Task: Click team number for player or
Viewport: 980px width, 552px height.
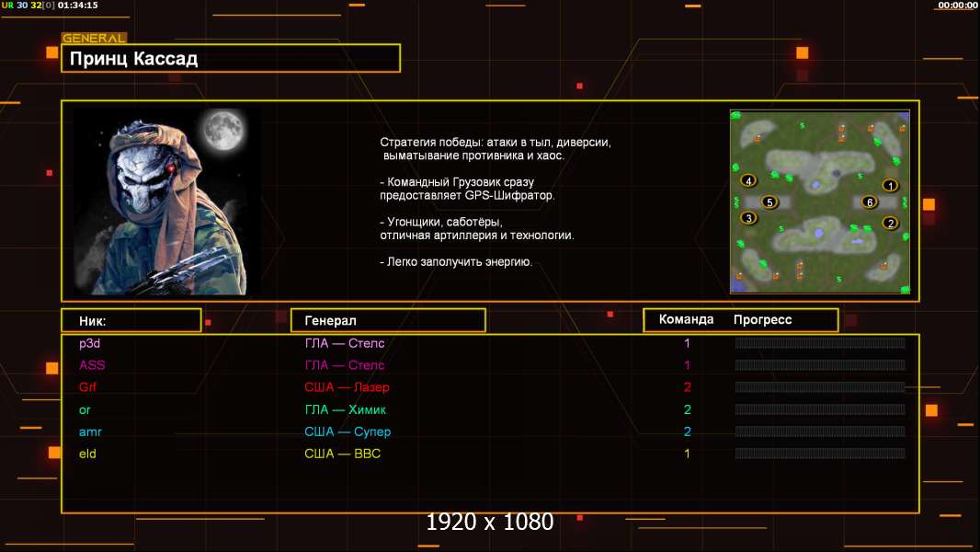Action: (x=687, y=409)
